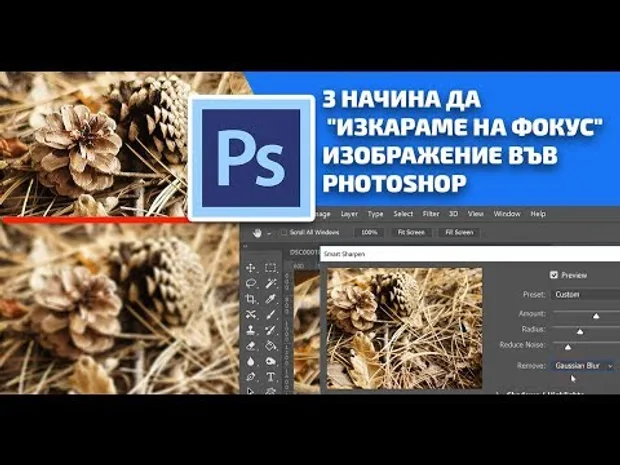Viewport: 620px width, 465px height.
Task: Select the Brush tool
Action: point(270,315)
